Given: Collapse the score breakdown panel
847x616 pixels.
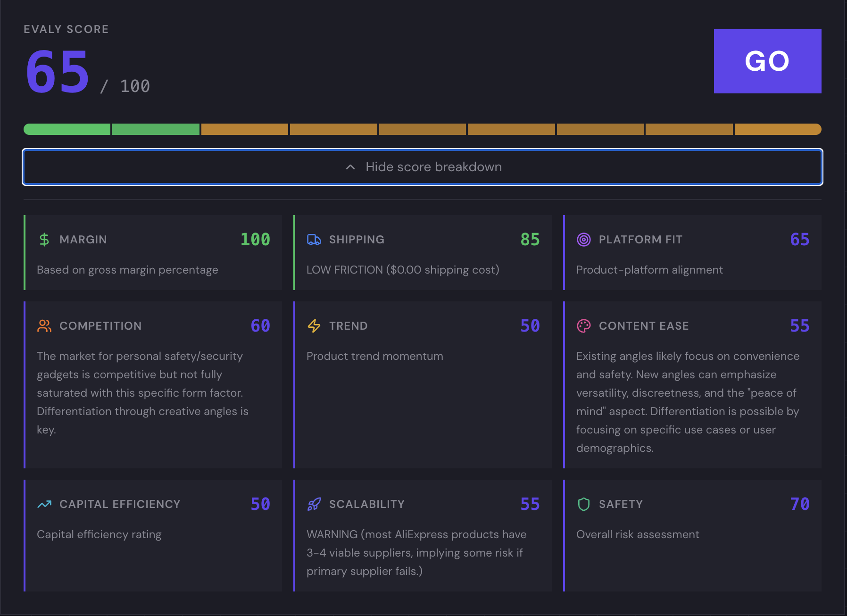Looking at the screenshot, I should [423, 167].
